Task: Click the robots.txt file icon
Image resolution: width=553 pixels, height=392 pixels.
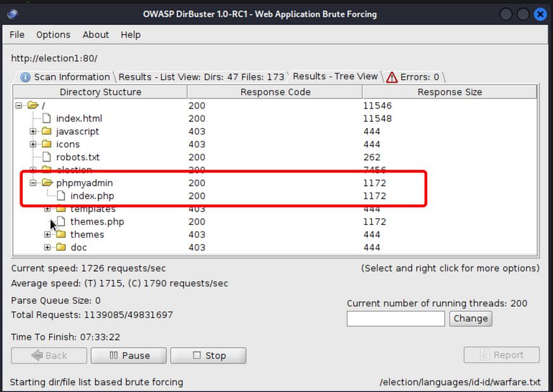Action: coord(47,157)
